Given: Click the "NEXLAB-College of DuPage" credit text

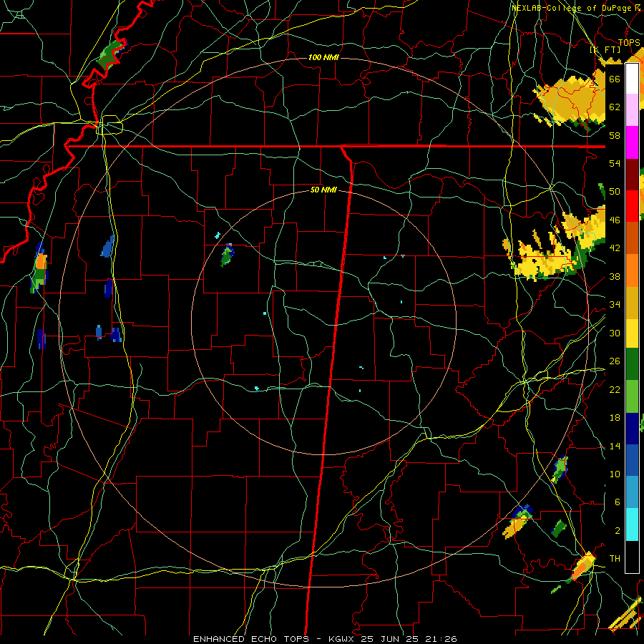Looking at the screenshot, I should 573,8.
